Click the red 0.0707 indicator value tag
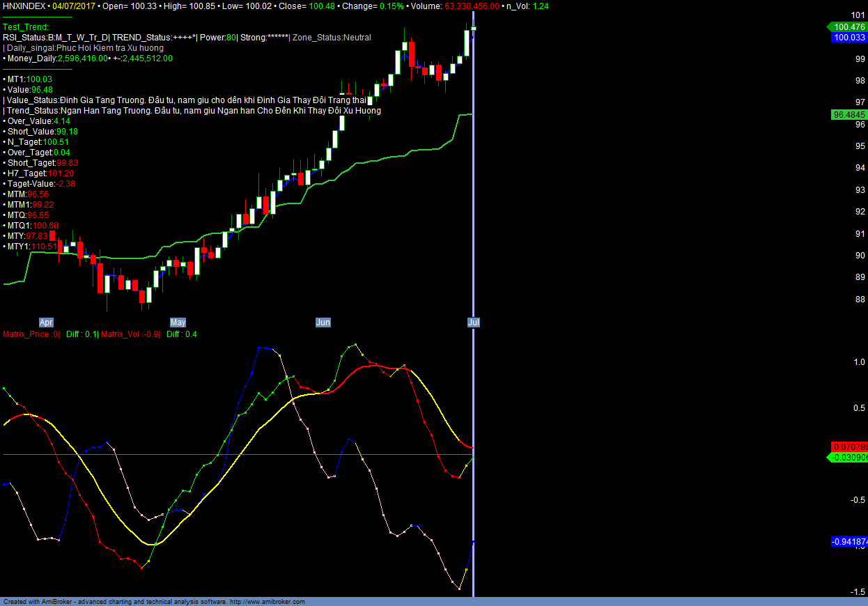 point(849,446)
